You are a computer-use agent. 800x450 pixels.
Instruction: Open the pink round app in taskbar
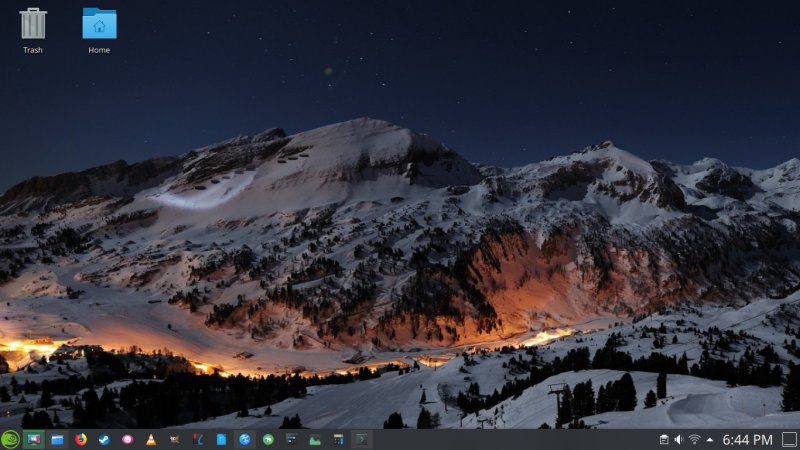coord(128,439)
